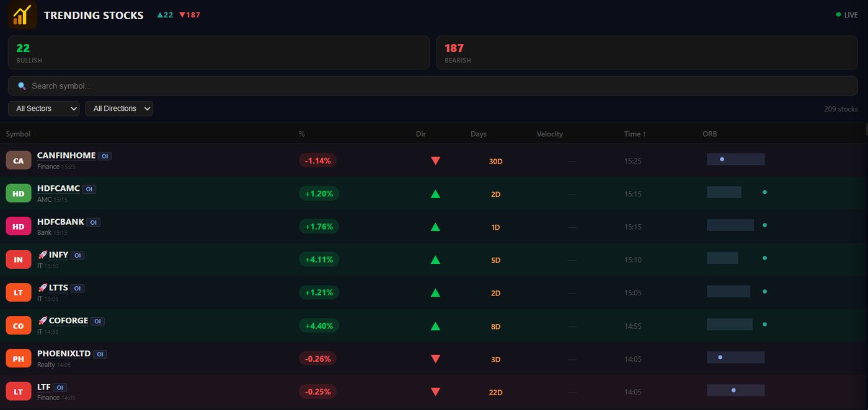868x410 pixels.
Task: Click the ORB range bar for CANFINHOME
Action: point(736,159)
